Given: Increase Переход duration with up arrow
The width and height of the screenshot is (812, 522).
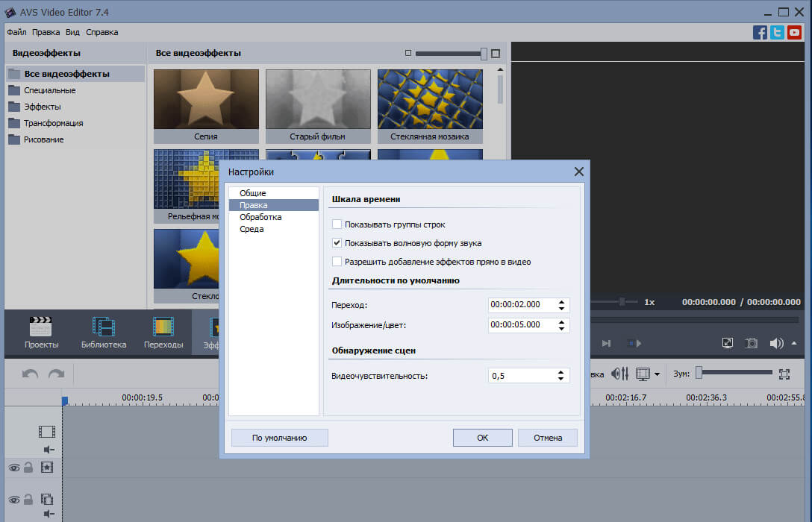Looking at the screenshot, I should 561,301.
